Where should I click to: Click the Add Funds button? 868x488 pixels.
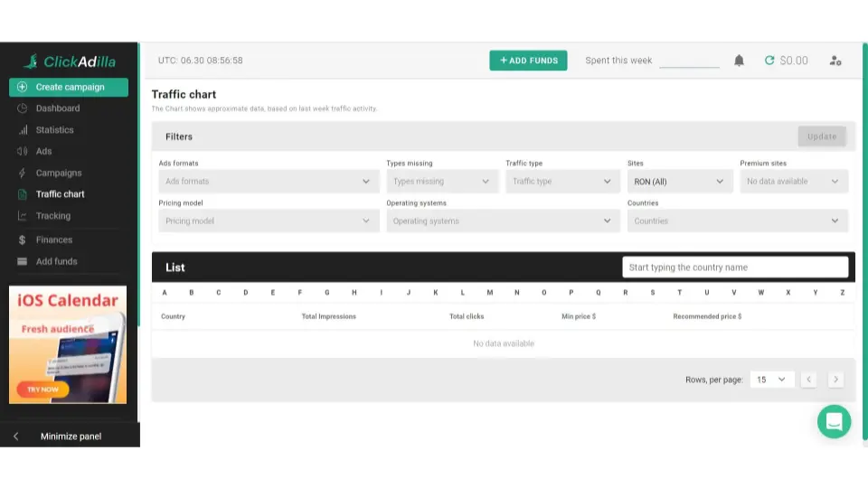tap(528, 61)
